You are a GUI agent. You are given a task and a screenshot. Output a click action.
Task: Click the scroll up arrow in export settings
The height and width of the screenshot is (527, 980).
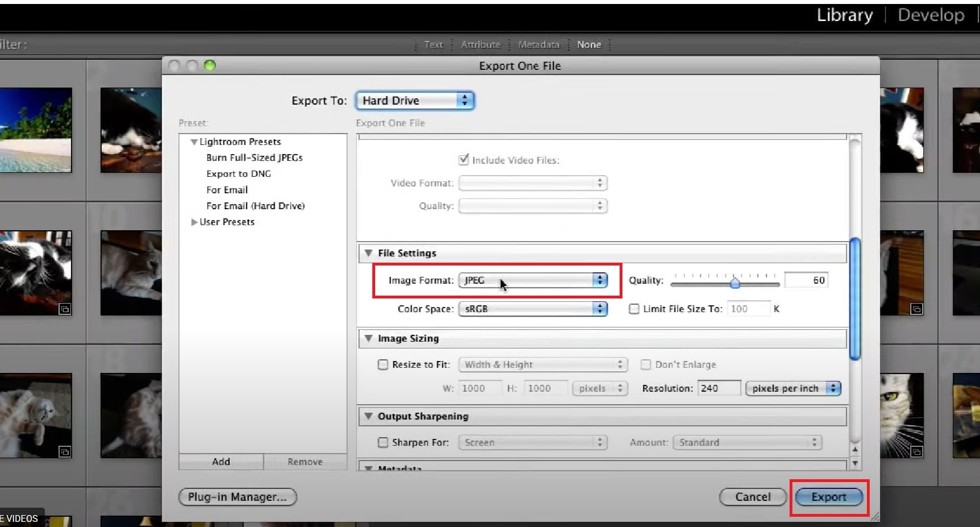(x=855, y=450)
